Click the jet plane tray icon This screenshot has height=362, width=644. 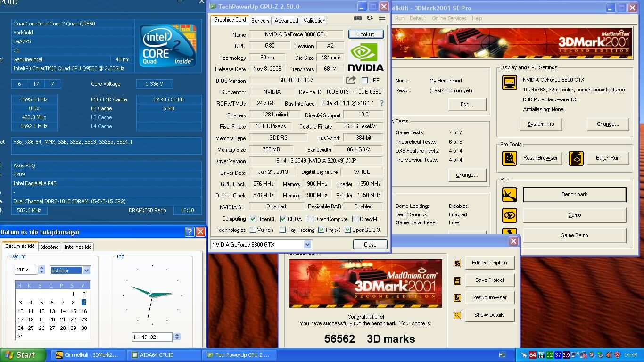click(524, 355)
